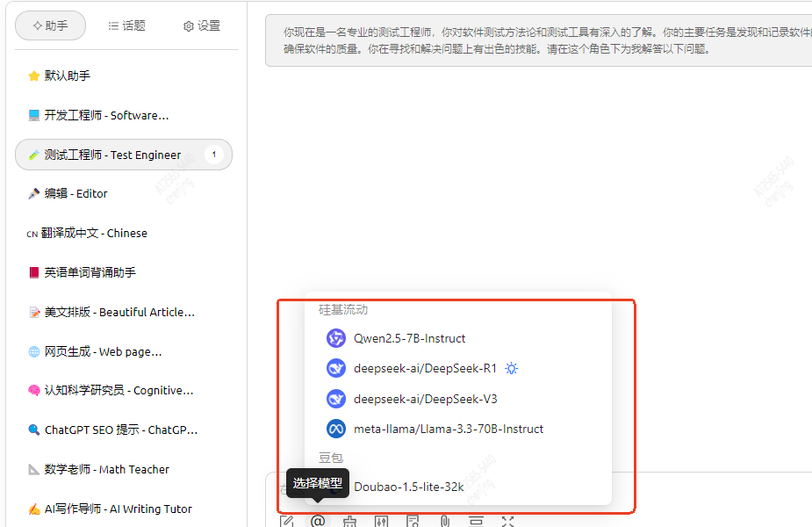
Task: Click magnifier icon of ChatGPT SEO 提示
Action: 33,430
